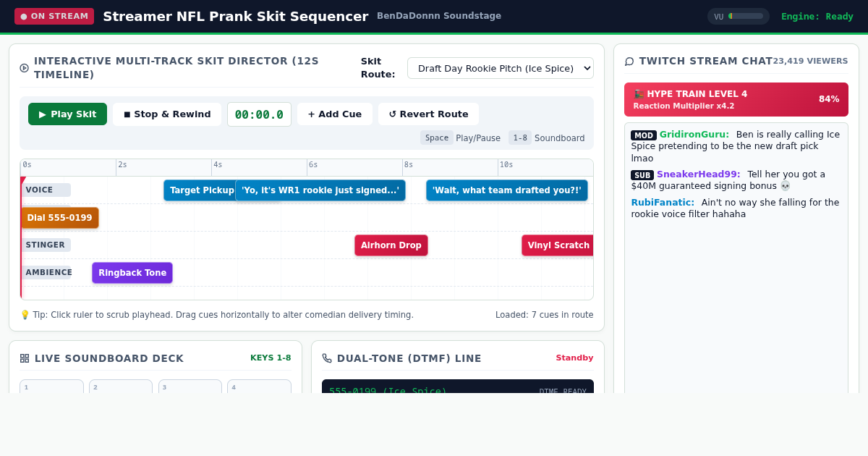Click the AMBIENCE track label
868x456 pixels.
(x=46, y=272)
